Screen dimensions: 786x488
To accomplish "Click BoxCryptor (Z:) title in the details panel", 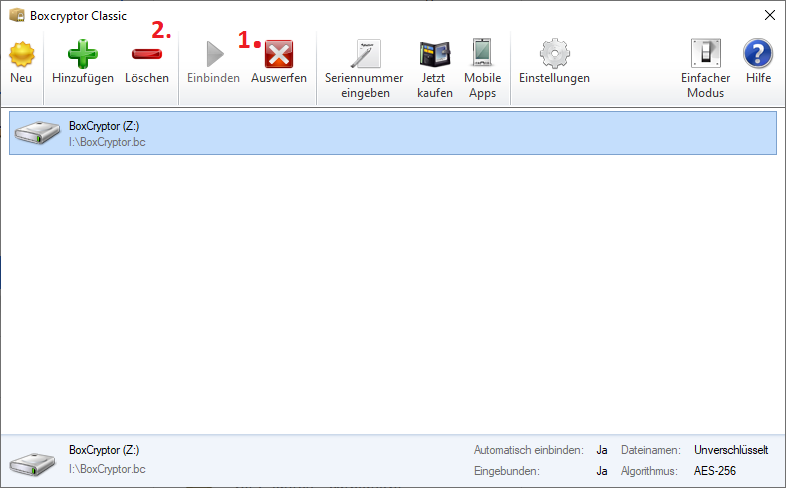I will coord(104,450).
